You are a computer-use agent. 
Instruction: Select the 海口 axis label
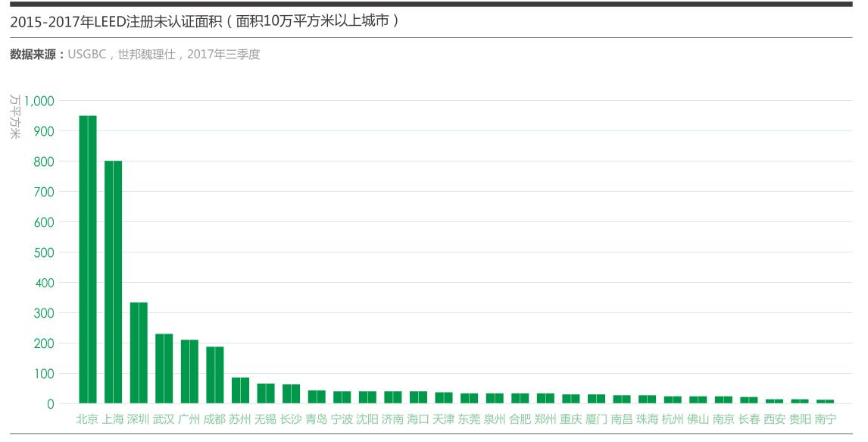click(419, 419)
